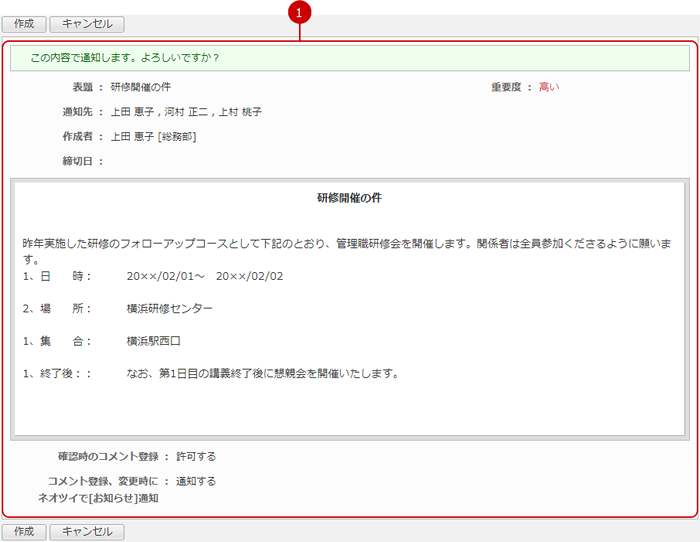This screenshot has width=700, height=542.
Task: Click the importance value 高い
Action: [549, 87]
